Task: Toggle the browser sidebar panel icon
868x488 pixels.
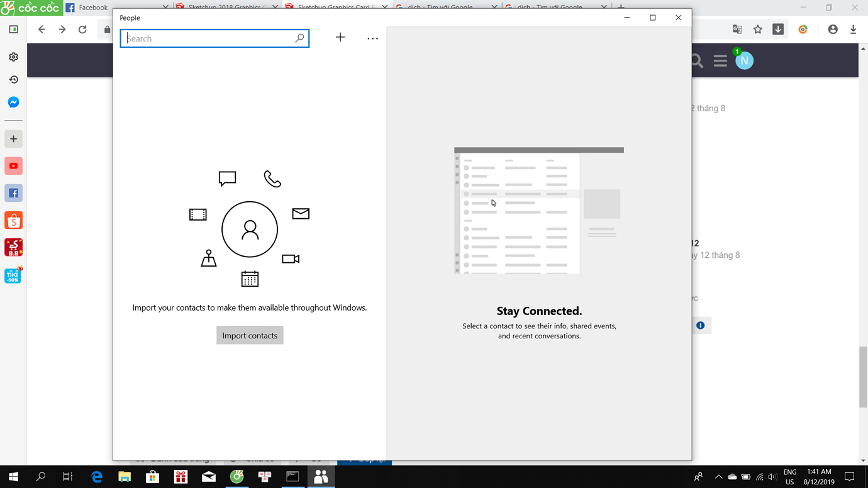Action: coord(13,30)
